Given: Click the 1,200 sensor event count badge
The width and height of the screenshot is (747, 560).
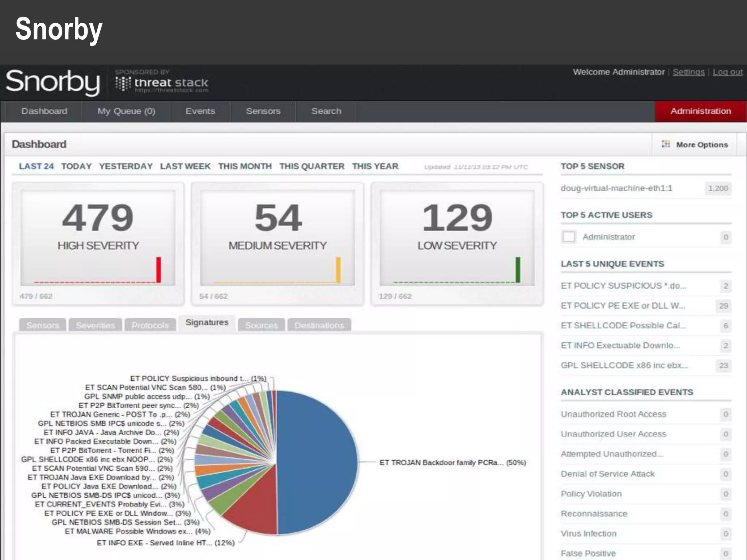Looking at the screenshot, I should [x=717, y=188].
